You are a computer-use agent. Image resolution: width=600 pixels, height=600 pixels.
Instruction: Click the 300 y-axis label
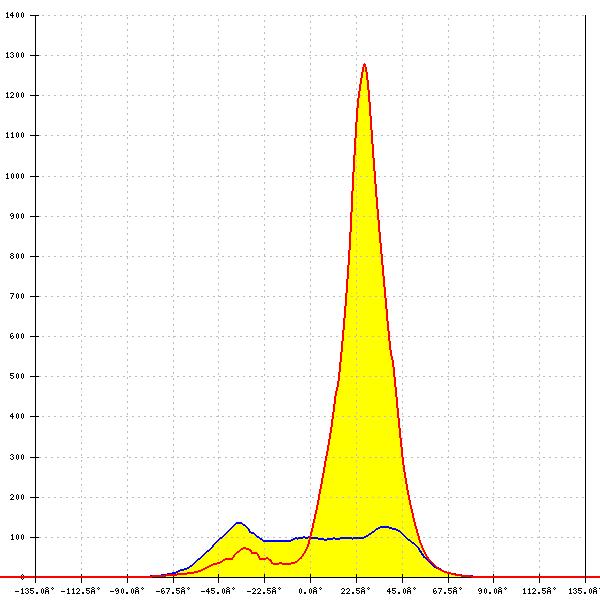click(17, 457)
